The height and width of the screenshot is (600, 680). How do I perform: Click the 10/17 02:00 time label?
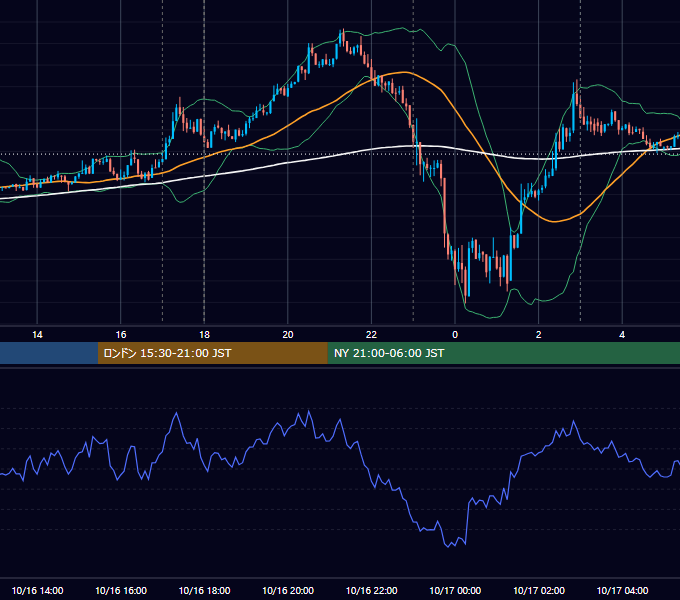click(x=539, y=590)
